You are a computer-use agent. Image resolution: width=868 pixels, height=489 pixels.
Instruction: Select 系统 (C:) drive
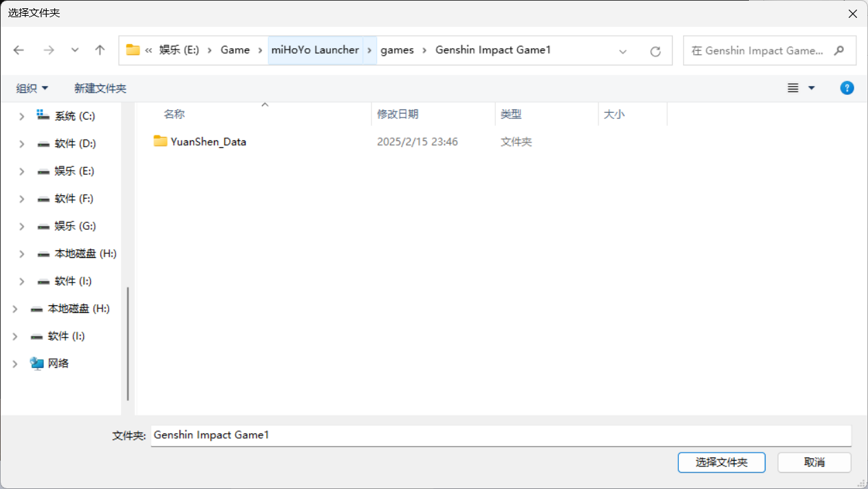click(75, 116)
